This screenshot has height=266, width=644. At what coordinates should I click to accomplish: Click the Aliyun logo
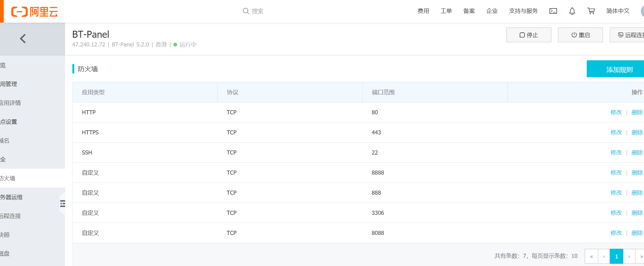click(35, 12)
